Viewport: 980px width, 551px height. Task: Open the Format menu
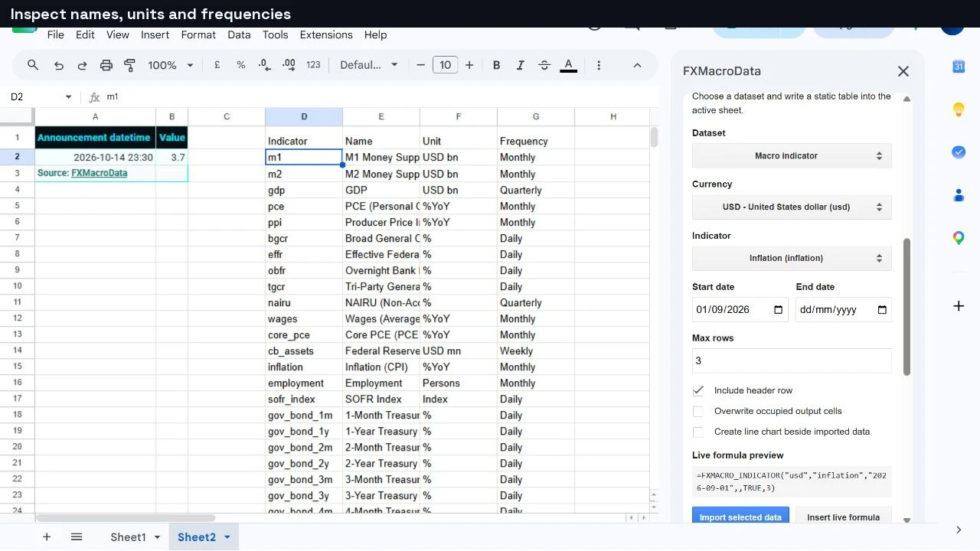[198, 34]
